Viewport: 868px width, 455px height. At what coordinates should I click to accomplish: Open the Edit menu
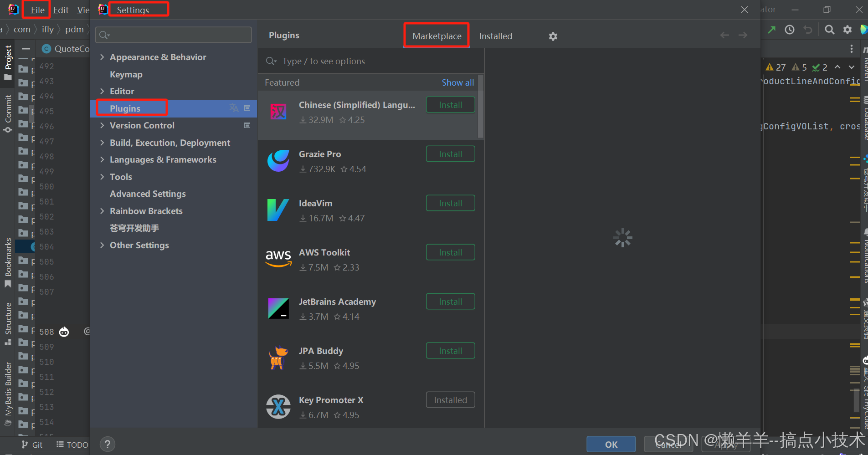[x=61, y=10]
